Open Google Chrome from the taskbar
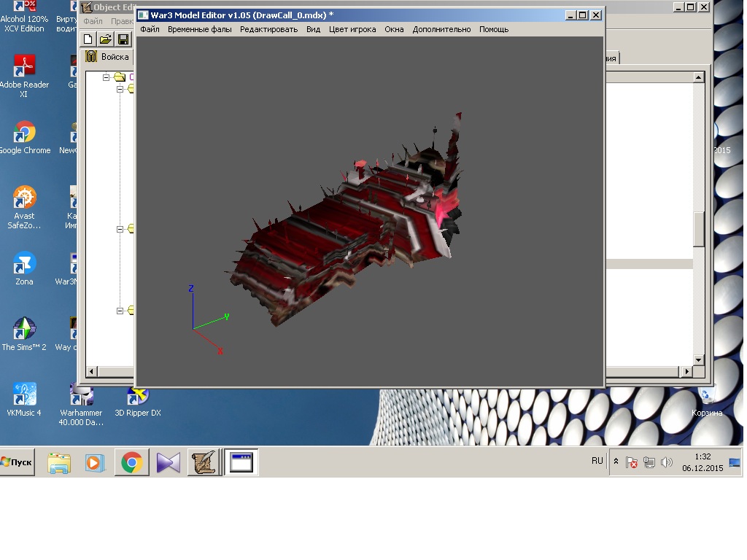Viewport: 747px width, 560px height. [x=132, y=462]
